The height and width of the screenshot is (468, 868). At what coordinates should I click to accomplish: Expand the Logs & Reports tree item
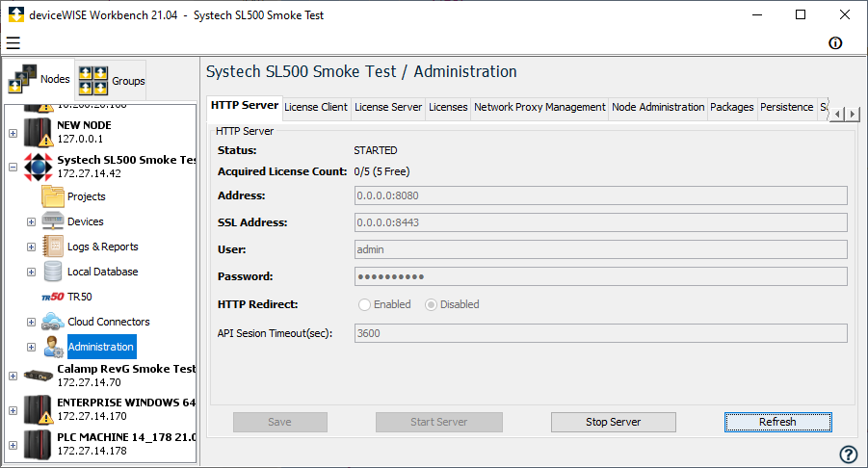point(32,247)
